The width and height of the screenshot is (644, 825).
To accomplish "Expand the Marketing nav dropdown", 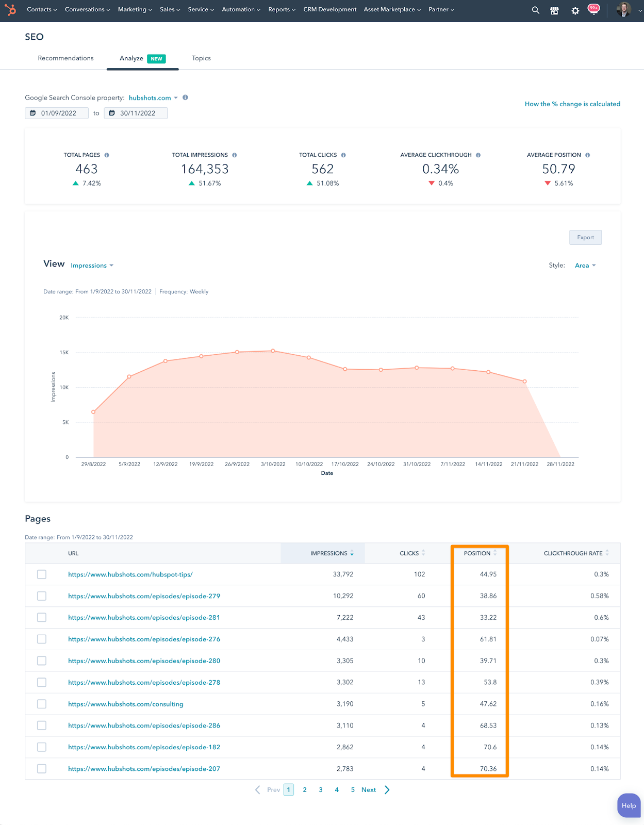I will click(135, 10).
